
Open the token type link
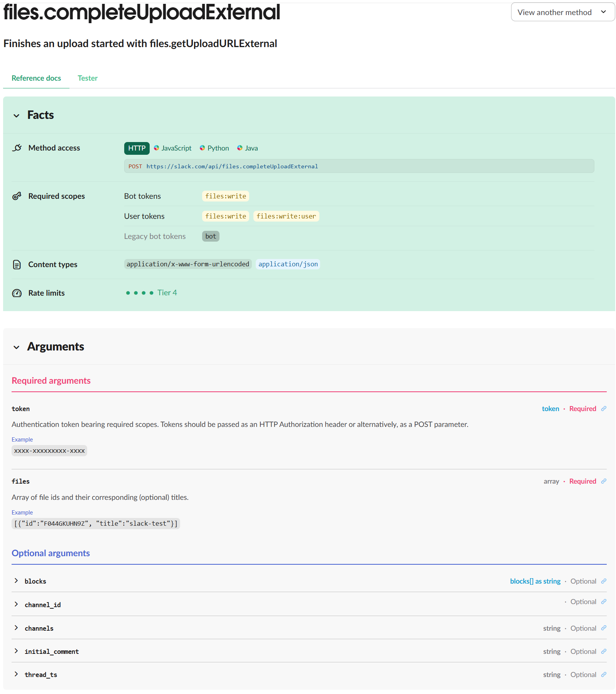tap(550, 409)
